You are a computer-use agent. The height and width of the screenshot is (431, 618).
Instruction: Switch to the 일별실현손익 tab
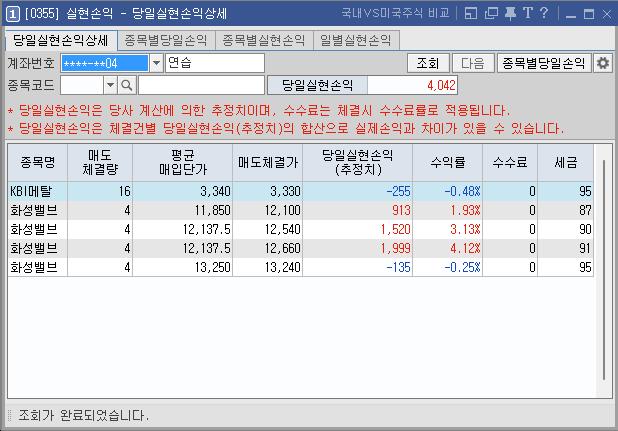coord(356,40)
